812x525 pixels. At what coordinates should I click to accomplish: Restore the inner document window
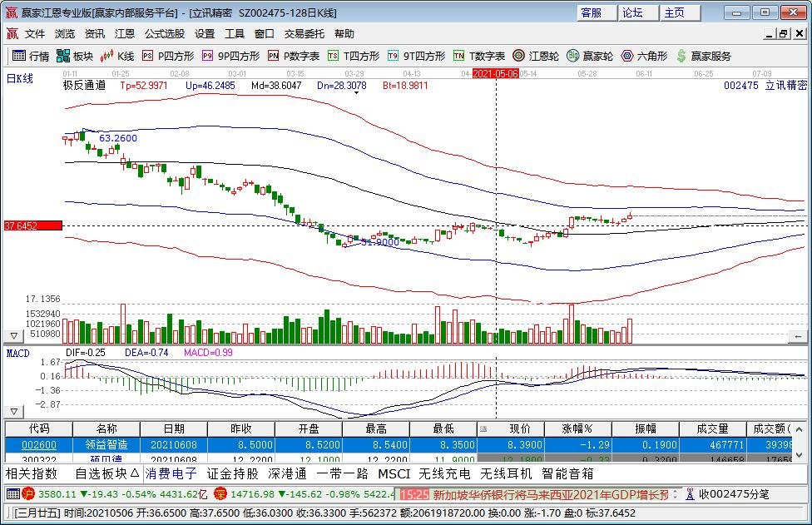[x=784, y=34]
